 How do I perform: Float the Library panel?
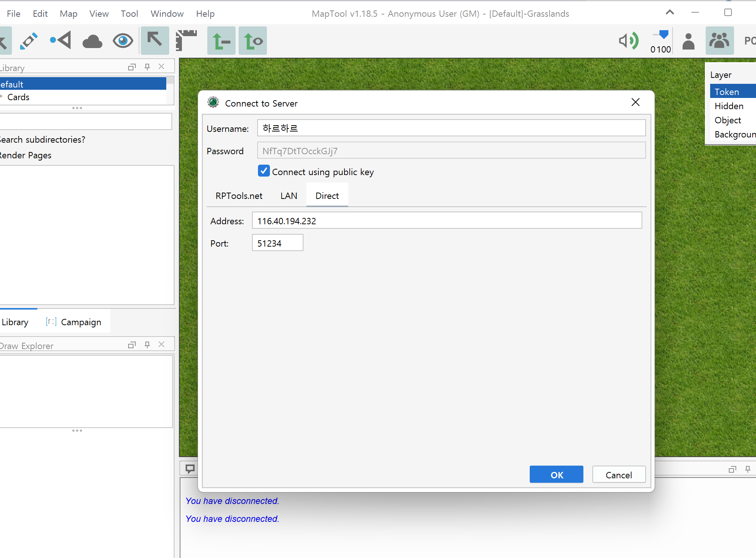pos(132,67)
